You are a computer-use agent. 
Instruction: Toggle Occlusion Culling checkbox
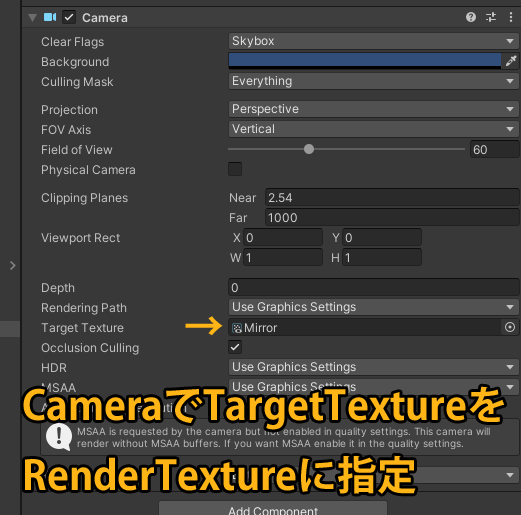(235, 347)
